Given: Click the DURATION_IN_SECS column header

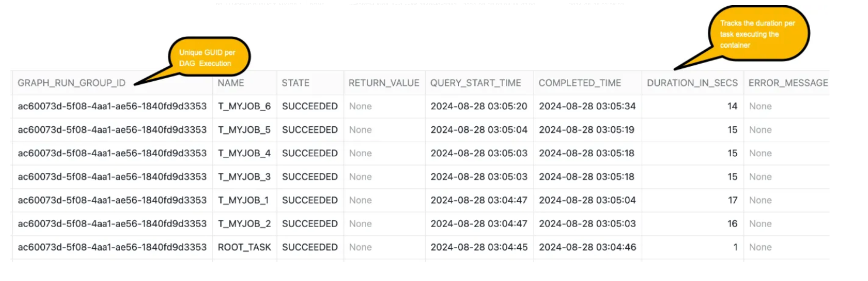Looking at the screenshot, I should click(x=692, y=83).
